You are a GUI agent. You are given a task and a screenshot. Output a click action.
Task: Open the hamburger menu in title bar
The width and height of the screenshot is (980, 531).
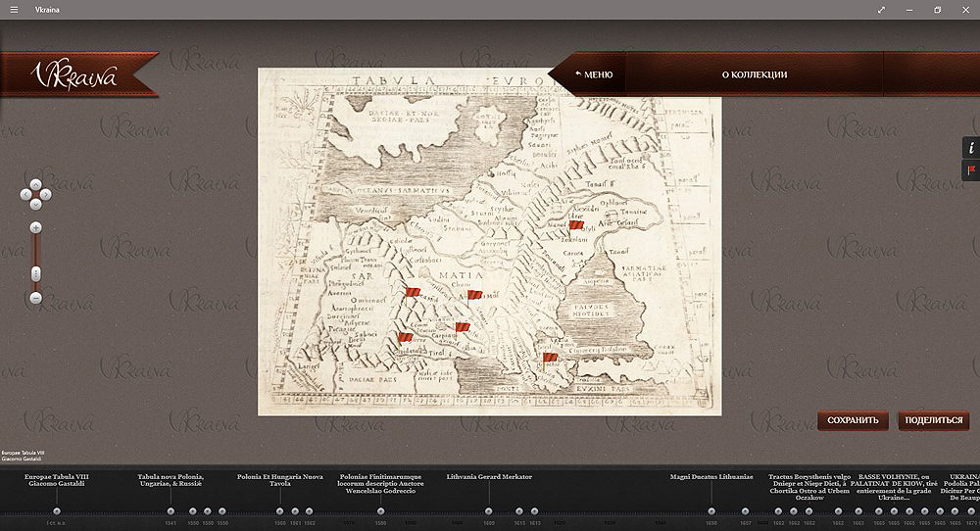pos(14,10)
